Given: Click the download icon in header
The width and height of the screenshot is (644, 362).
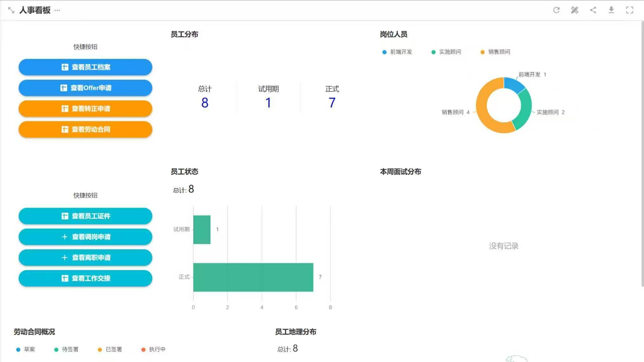Looking at the screenshot, I should [611, 10].
